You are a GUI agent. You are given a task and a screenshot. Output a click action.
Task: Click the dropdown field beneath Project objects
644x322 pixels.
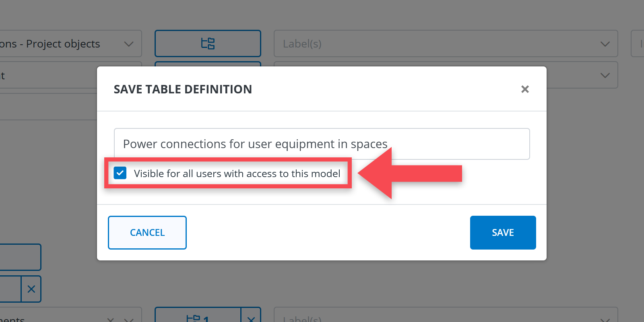[48, 75]
